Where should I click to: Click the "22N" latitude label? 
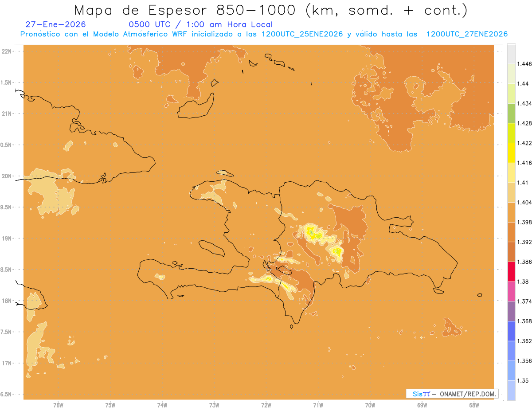pyautogui.click(x=6, y=51)
